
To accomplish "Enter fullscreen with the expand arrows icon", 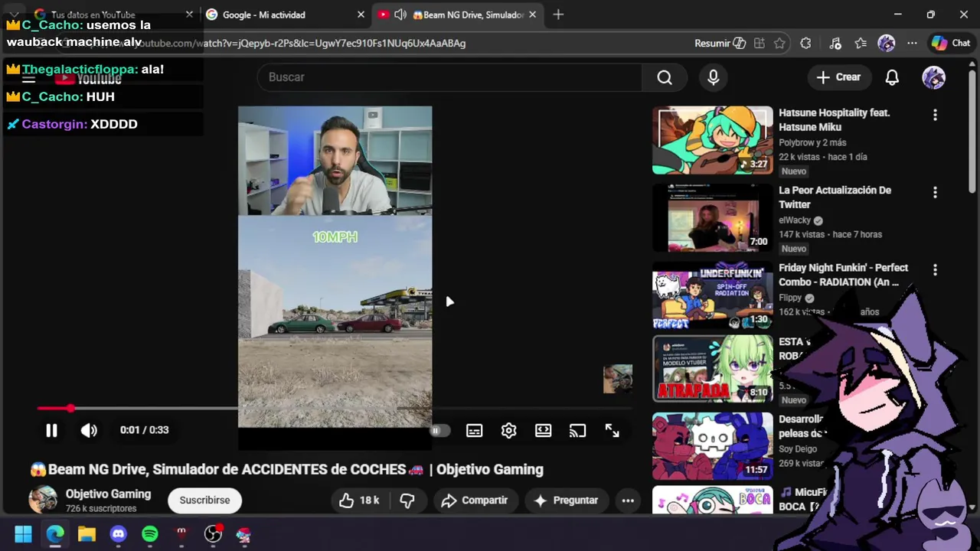I will 612,431.
